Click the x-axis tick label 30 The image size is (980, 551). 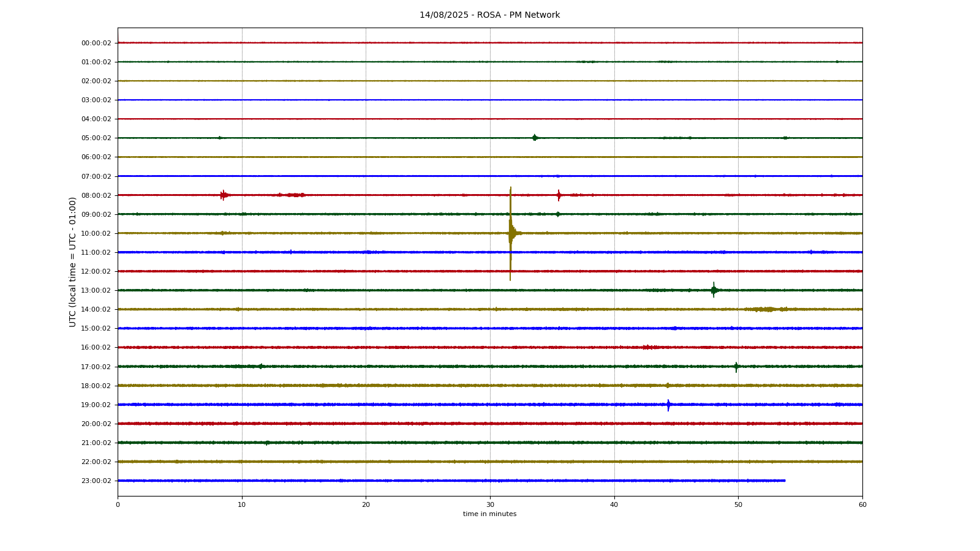pyautogui.click(x=490, y=504)
